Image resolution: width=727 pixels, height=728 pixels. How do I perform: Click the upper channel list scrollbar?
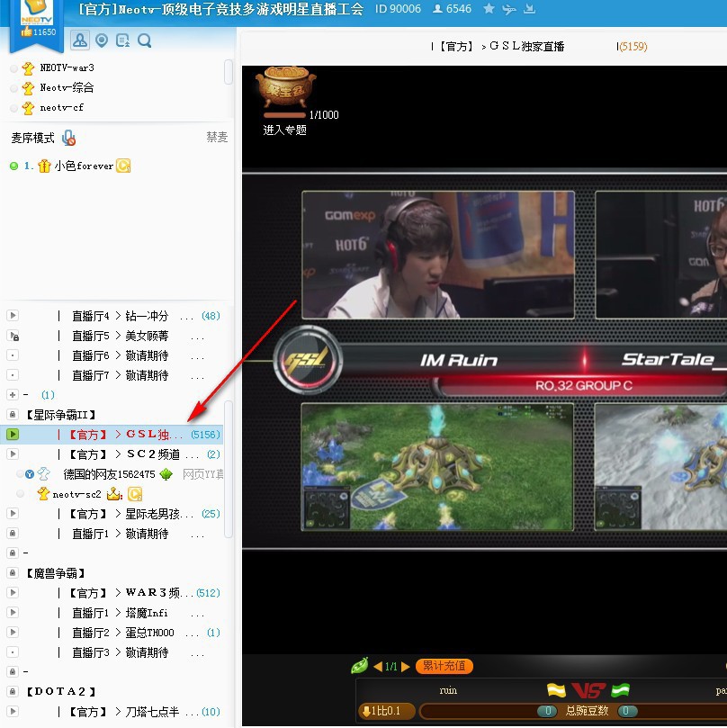point(228,71)
